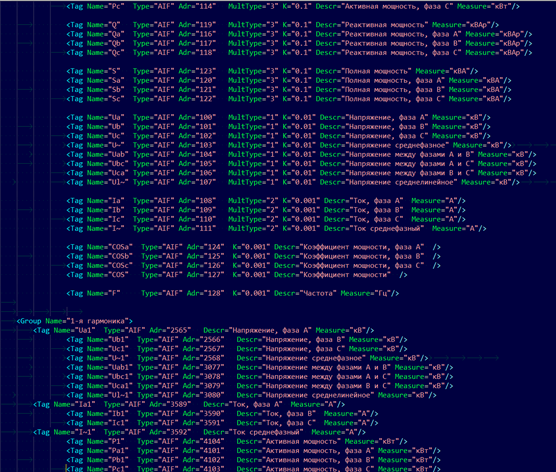Click Descr="Ток среднефазный" on I~ tag
This screenshot has width=556, height=472.
374,228
